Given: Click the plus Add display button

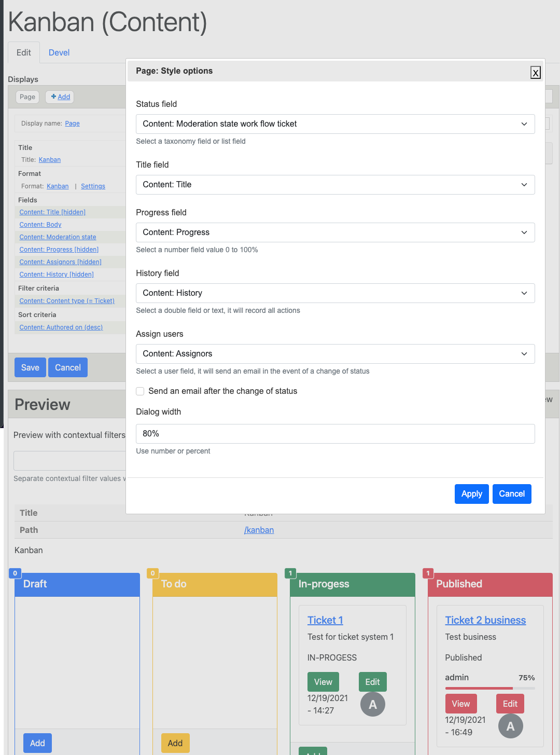Looking at the screenshot, I should coord(60,97).
